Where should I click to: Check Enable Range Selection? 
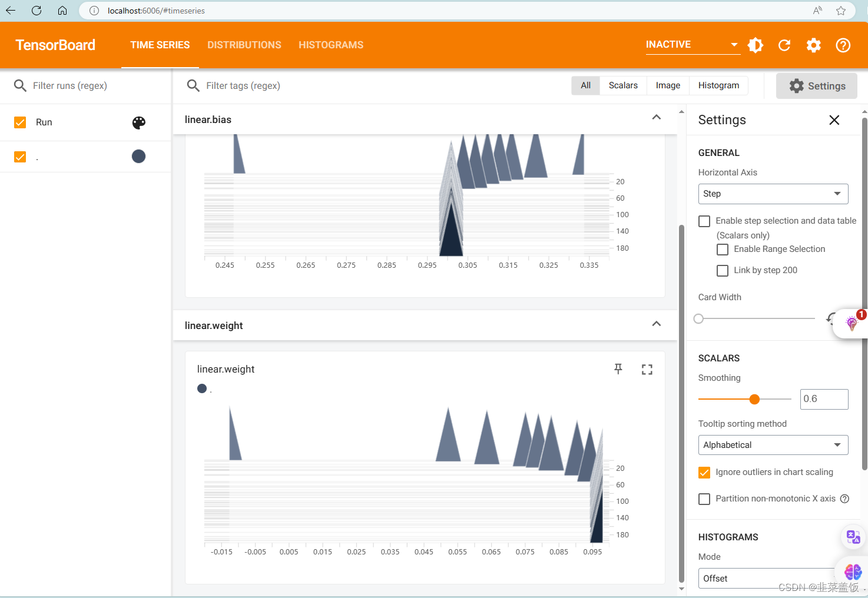723,250
